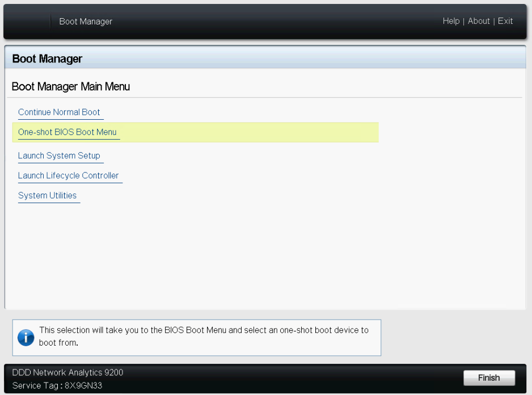Open the Help link in header
Screen dimensions: 532x395
pyautogui.click(x=451, y=21)
